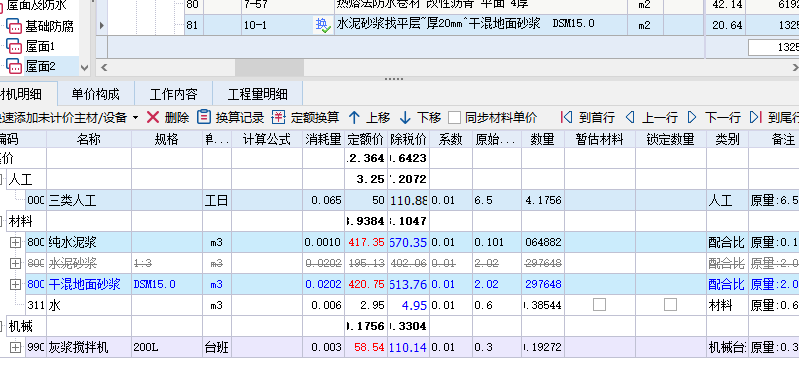This screenshot has height=378, width=799.
Task: Click the 屋面1 tree node icon
Action: pos(13,46)
